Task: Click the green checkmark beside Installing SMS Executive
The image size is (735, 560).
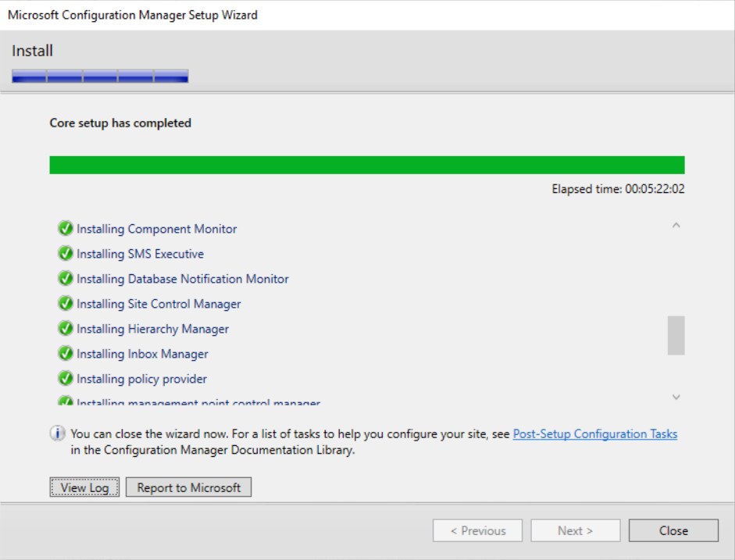Action: [x=66, y=254]
